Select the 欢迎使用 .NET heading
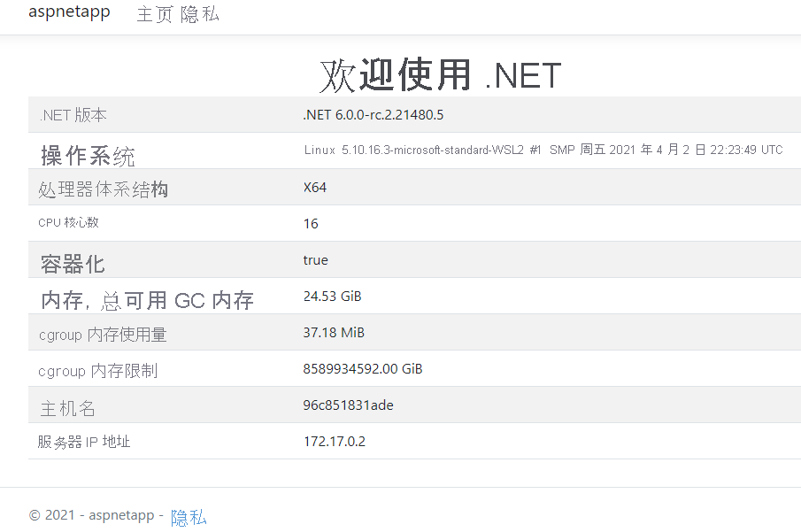The height and width of the screenshot is (532, 801). pyautogui.click(x=441, y=75)
